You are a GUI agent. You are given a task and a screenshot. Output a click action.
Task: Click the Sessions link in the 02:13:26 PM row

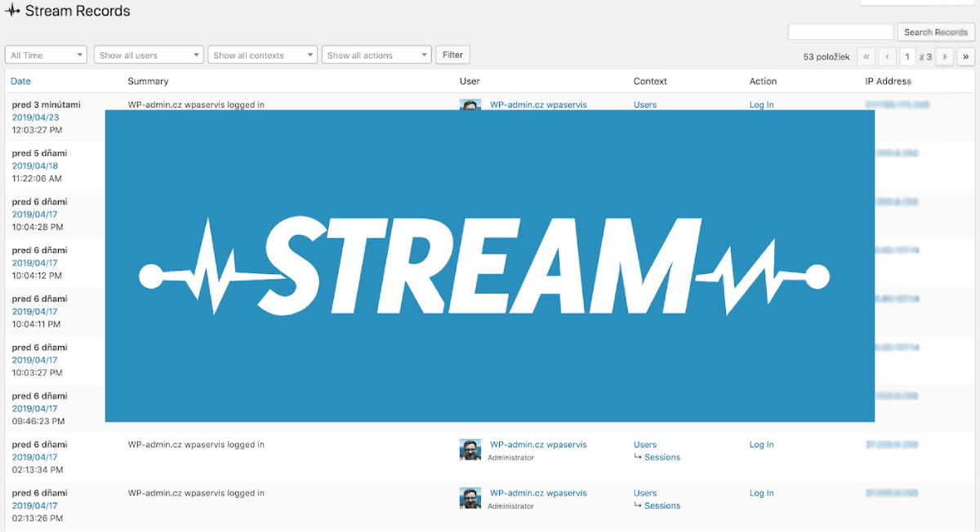click(x=662, y=506)
